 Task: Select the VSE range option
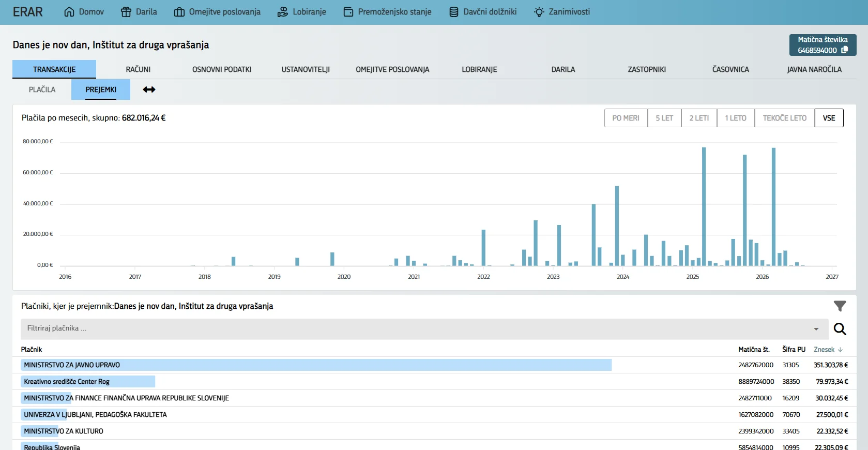pos(829,118)
